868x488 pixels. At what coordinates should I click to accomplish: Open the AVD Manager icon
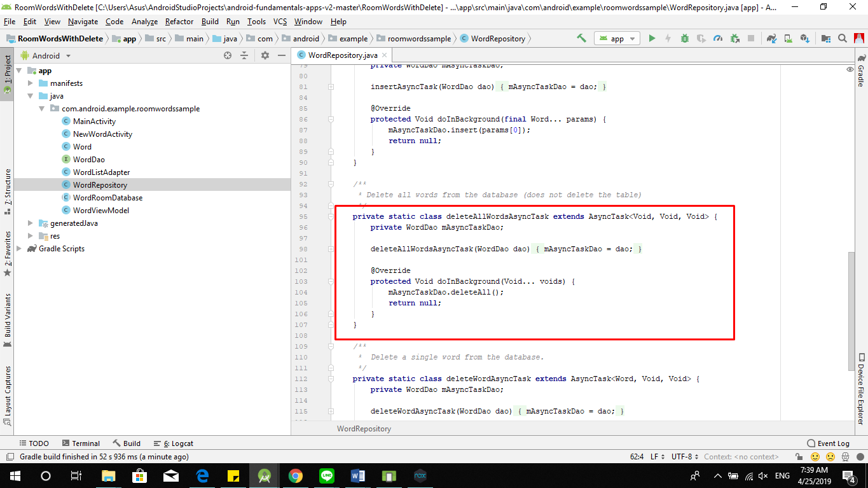pos(789,38)
